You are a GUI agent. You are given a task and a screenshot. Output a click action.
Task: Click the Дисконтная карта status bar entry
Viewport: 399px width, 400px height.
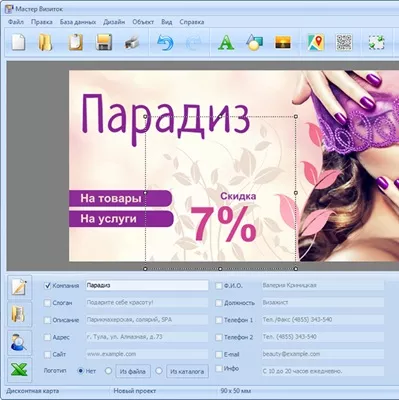(x=33, y=391)
